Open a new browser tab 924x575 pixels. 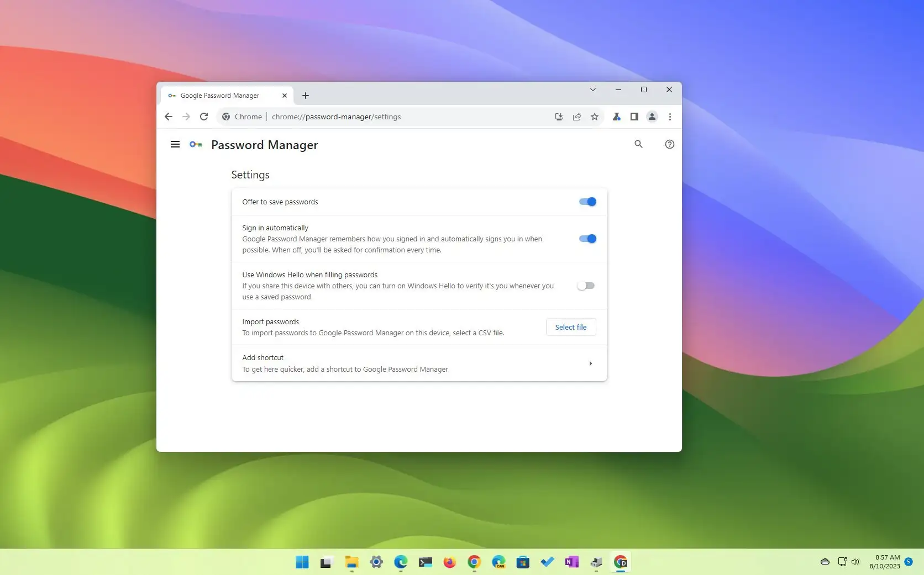[x=305, y=95]
